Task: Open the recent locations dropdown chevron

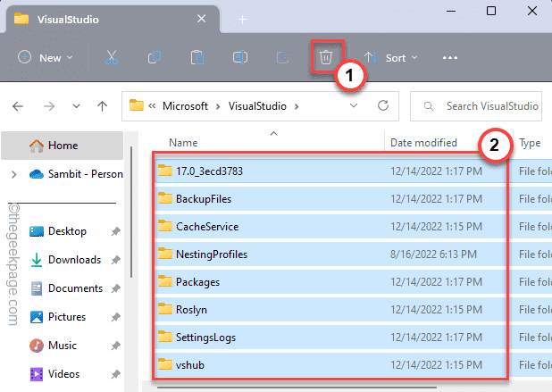Action: 76,106
